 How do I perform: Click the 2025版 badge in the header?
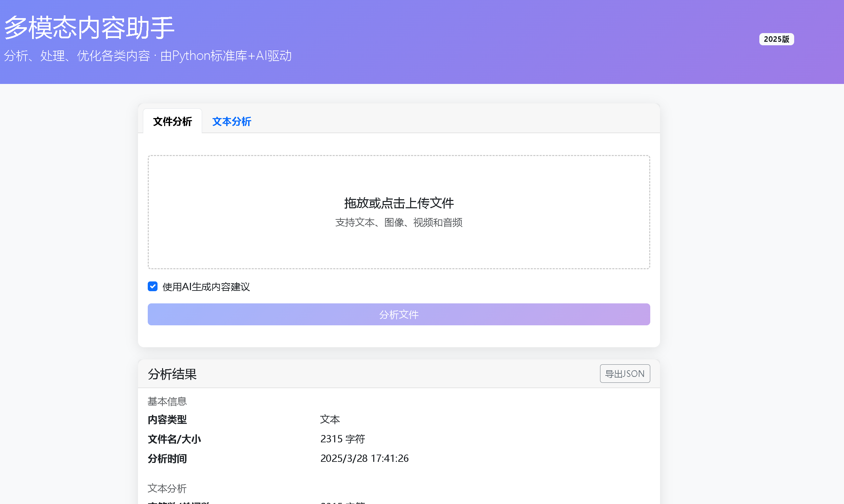click(776, 39)
